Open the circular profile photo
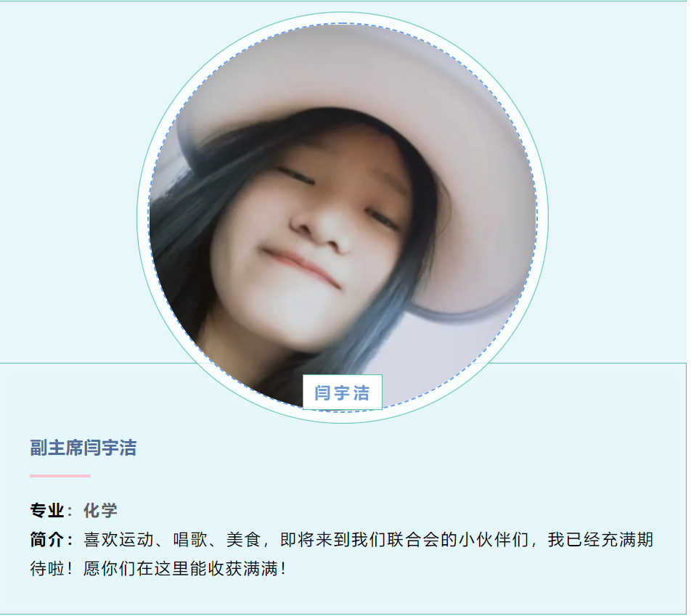691x616 pixels. pyautogui.click(x=343, y=218)
